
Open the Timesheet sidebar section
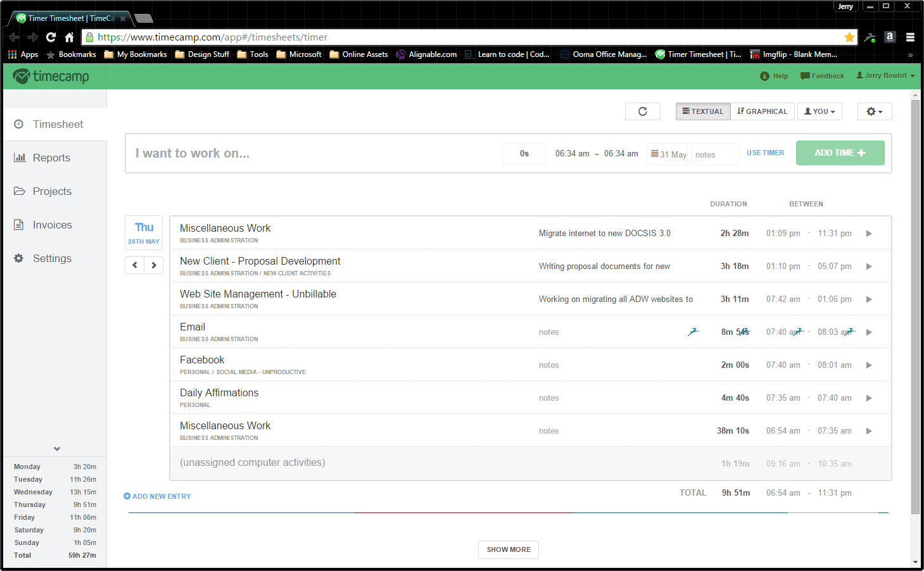[54, 124]
